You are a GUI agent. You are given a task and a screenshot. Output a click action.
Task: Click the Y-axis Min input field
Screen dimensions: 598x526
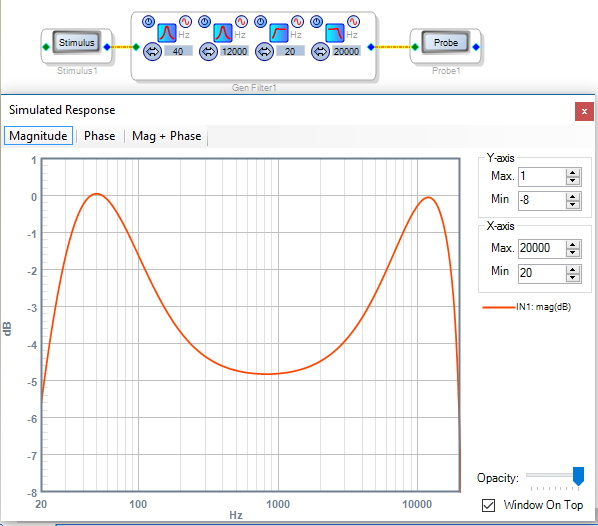coord(542,200)
